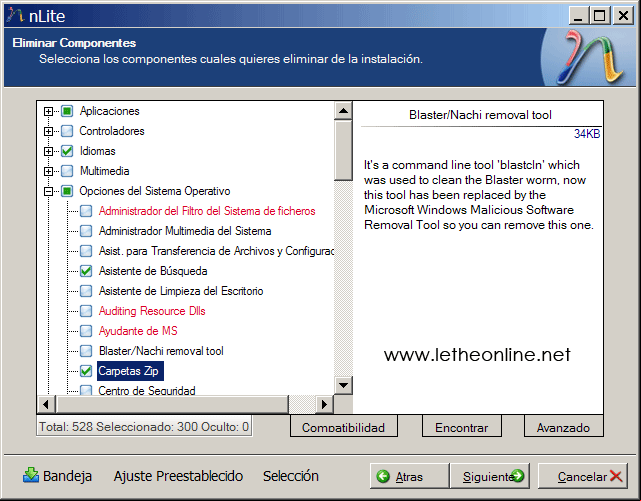Select Asist. para Transferencia de Archivos item

click(x=215, y=251)
